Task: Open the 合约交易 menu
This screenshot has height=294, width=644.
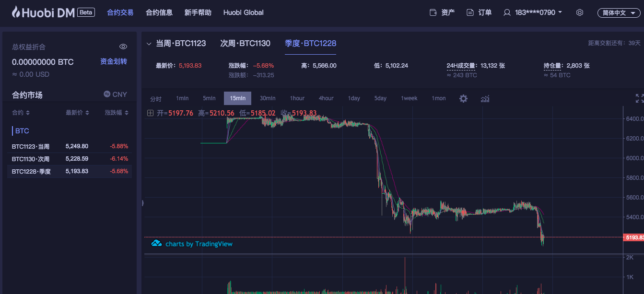Action: pyautogui.click(x=120, y=12)
